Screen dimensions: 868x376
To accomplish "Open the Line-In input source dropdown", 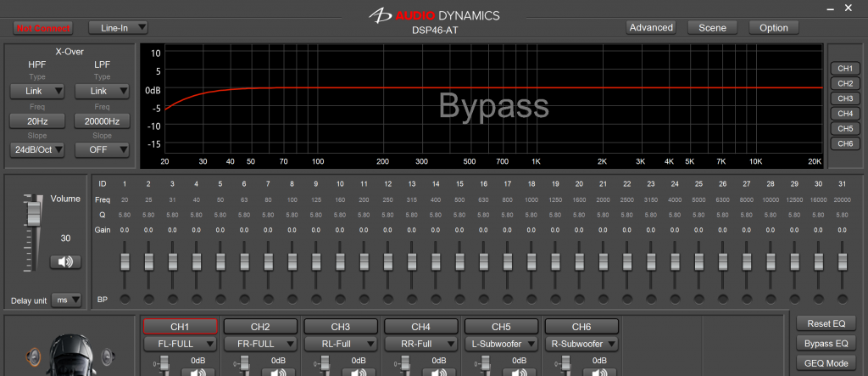I will [118, 28].
